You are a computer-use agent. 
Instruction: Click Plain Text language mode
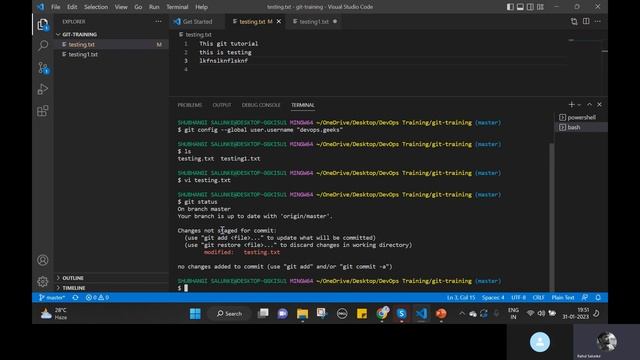click(x=563, y=298)
